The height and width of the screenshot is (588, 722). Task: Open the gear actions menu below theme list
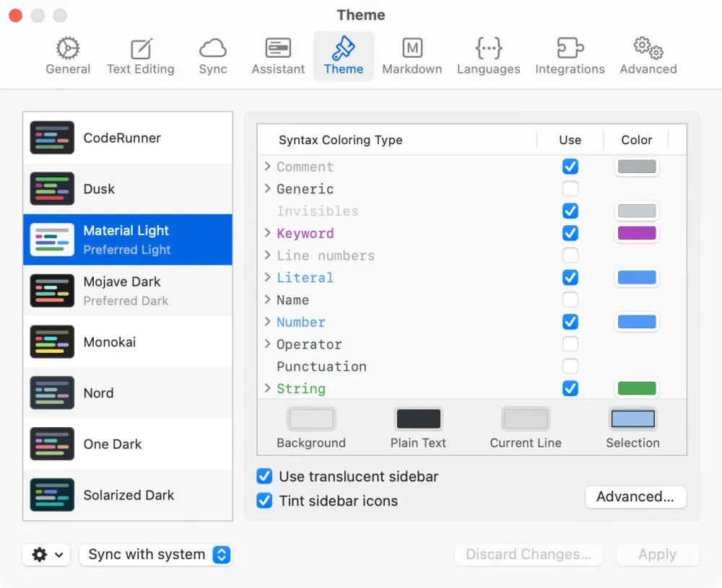[46, 554]
